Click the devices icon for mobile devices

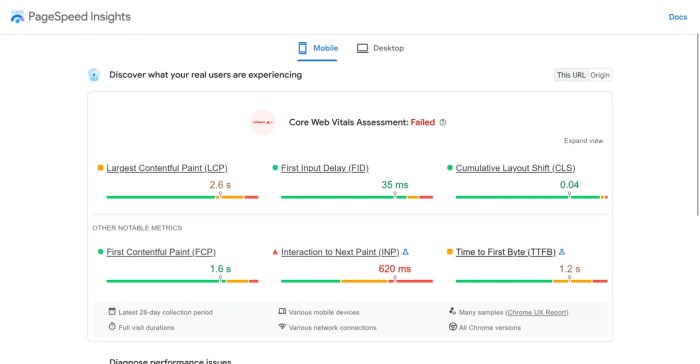click(x=282, y=311)
